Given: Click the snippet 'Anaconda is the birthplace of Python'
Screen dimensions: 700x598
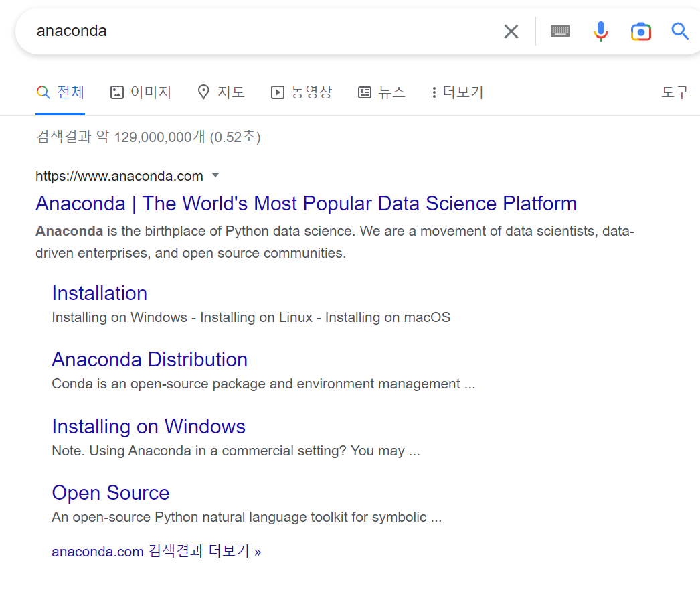Looking at the screenshot, I should coord(335,242).
